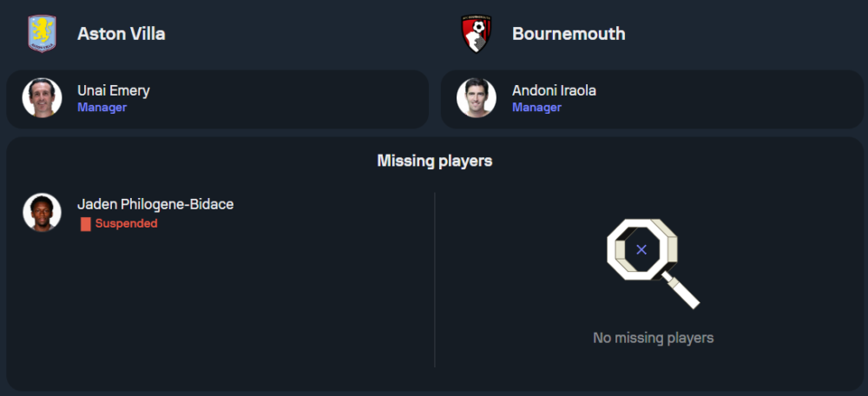This screenshot has height=396, width=868.
Task: Click the vertical divider between team columns
Action: [x=435, y=280]
